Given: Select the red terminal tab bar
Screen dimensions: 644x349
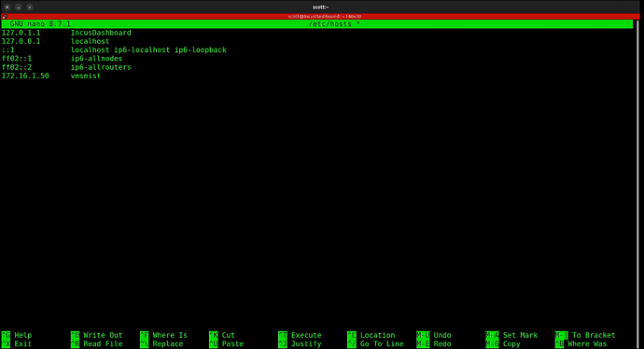Looking at the screenshot, I should (320, 17).
